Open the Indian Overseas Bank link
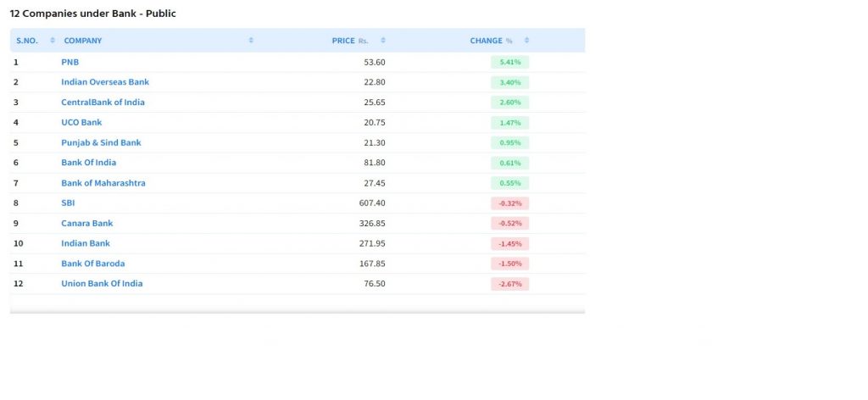 point(105,82)
